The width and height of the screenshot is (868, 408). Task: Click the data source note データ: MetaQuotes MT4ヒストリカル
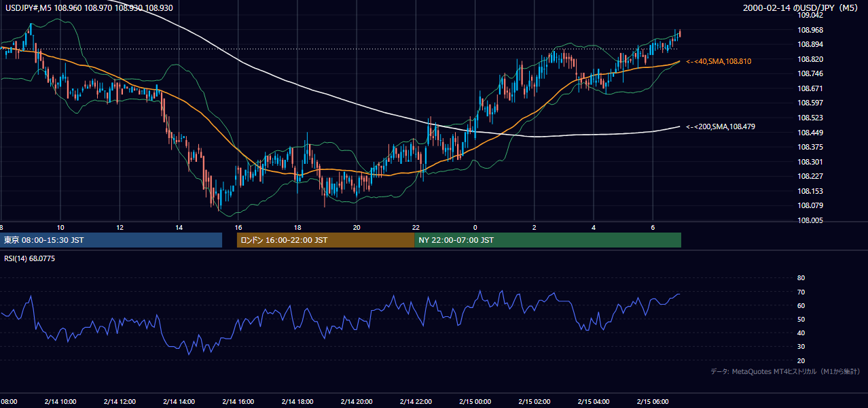click(786, 371)
